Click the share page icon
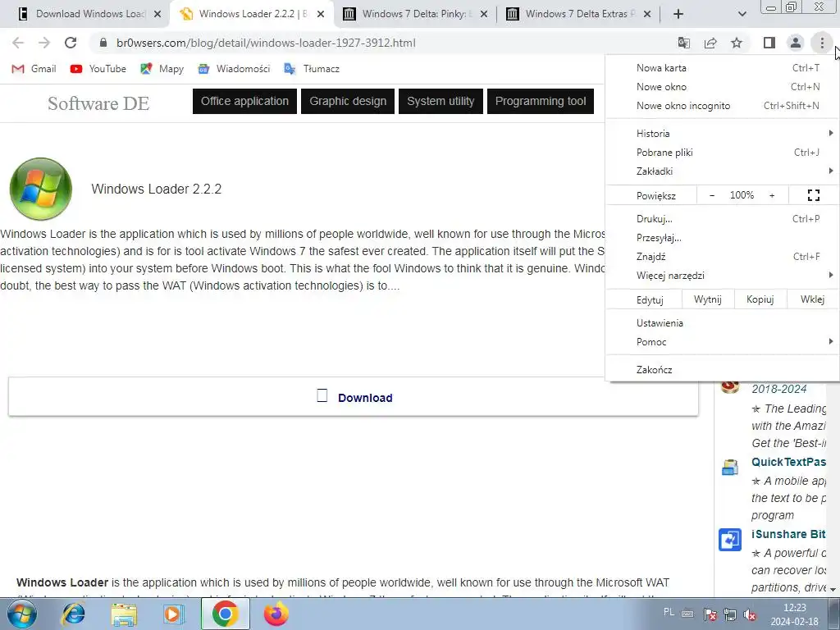The image size is (840, 630). pyautogui.click(x=710, y=43)
